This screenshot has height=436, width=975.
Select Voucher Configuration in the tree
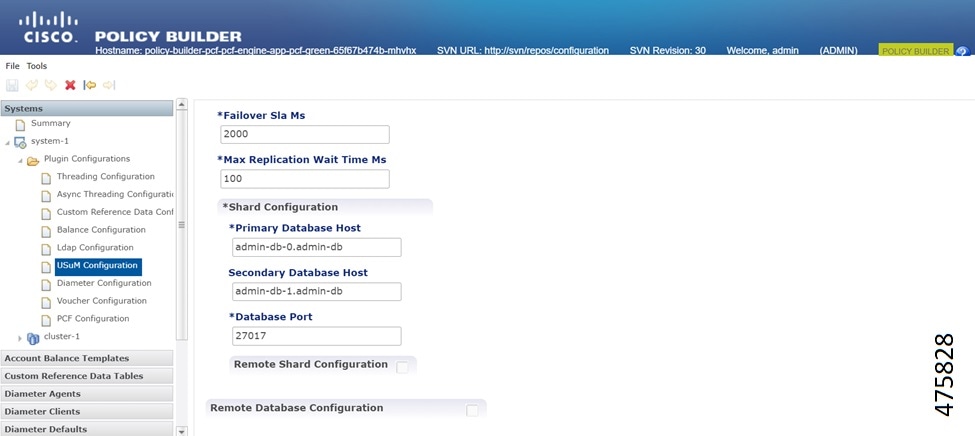(102, 301)
